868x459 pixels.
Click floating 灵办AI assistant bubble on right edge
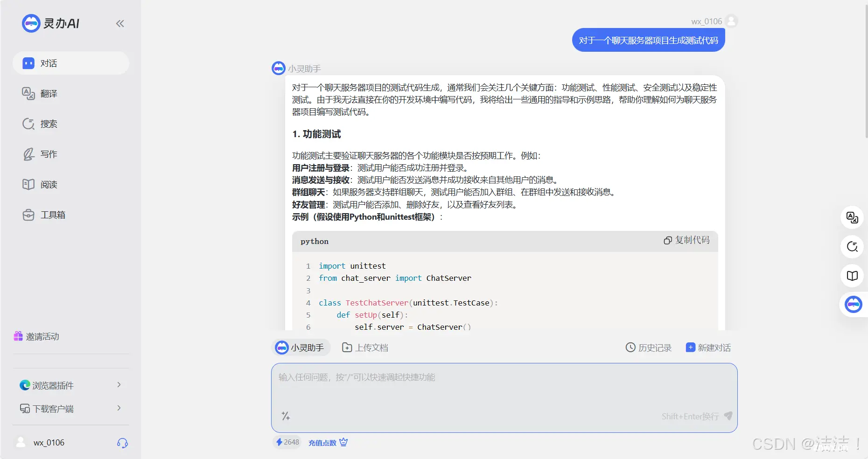854,305
